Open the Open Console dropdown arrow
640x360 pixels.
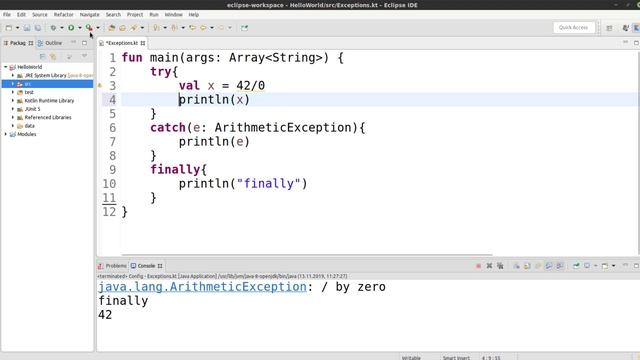613,266
